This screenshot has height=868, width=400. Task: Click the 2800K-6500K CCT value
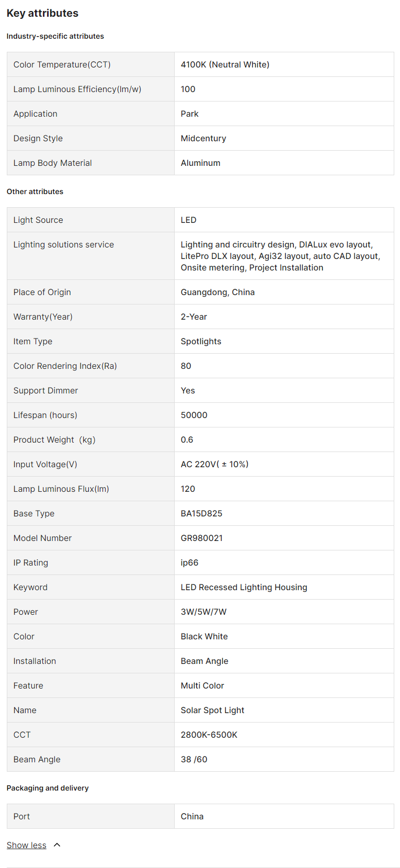209,735
